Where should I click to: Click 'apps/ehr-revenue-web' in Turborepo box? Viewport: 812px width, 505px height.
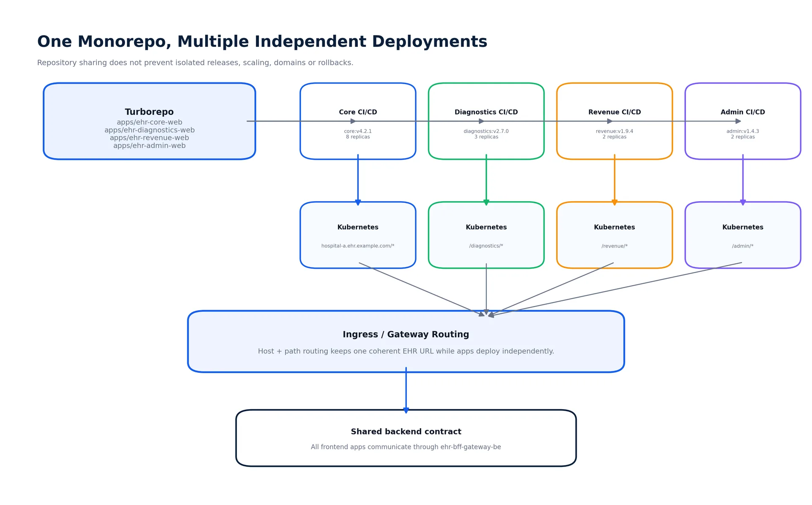pos(149,138)
